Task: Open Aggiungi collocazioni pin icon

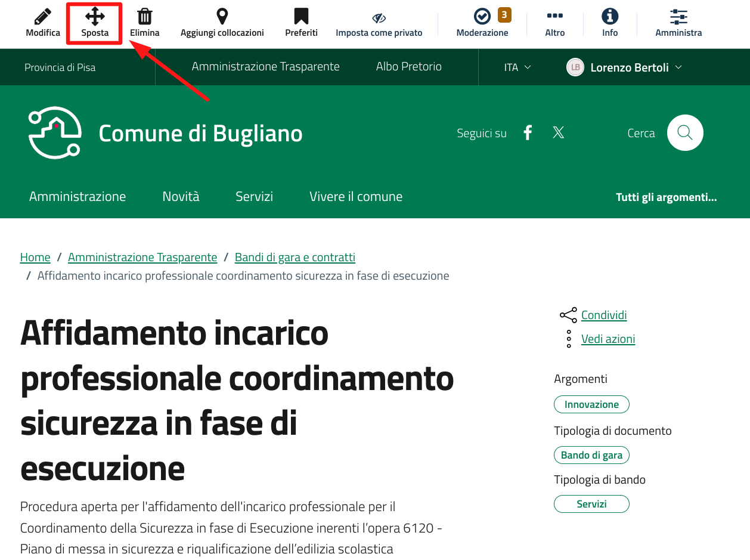Action: [x=222, y=17]
